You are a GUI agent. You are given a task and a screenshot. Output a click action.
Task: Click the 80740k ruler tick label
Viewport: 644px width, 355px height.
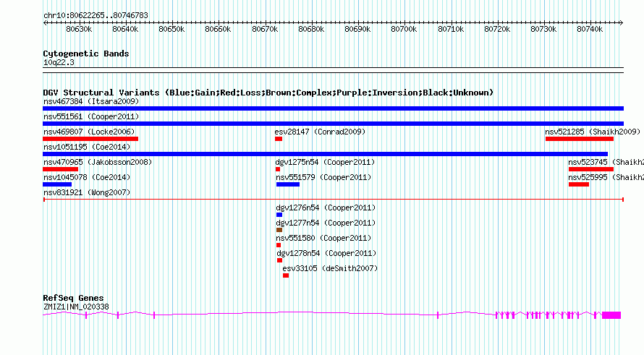pos(590,29)
